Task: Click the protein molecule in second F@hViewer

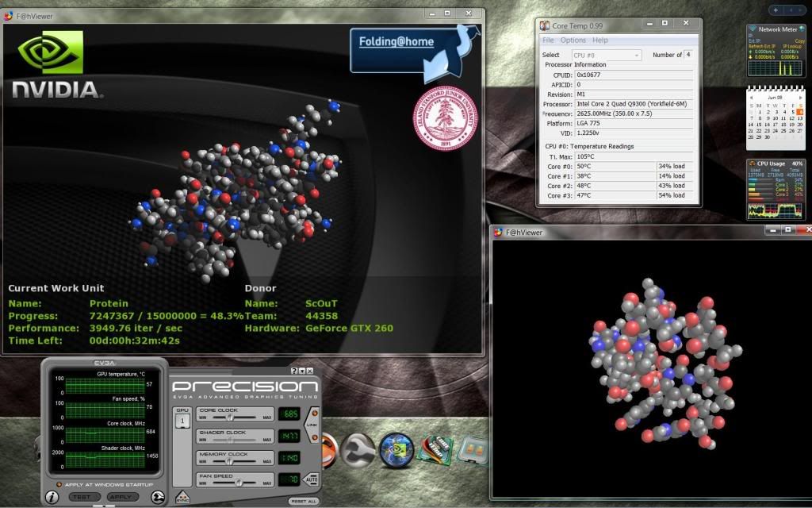Action: (665, 364)
